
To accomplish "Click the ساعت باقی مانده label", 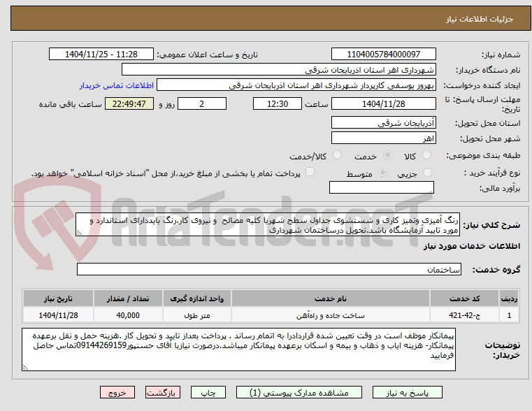I will (70, 104).
